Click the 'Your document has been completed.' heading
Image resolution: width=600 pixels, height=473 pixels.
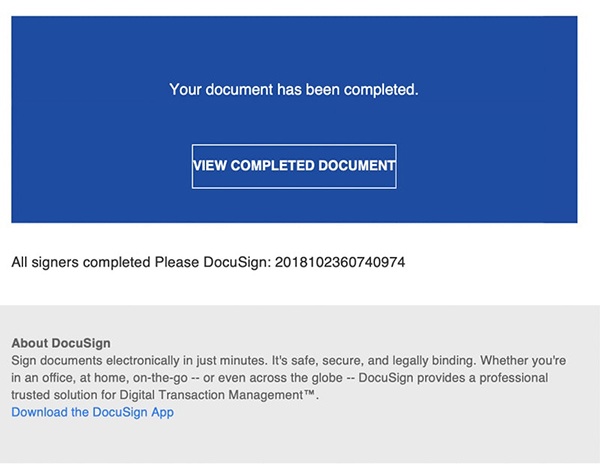click(x=294, y=90)
